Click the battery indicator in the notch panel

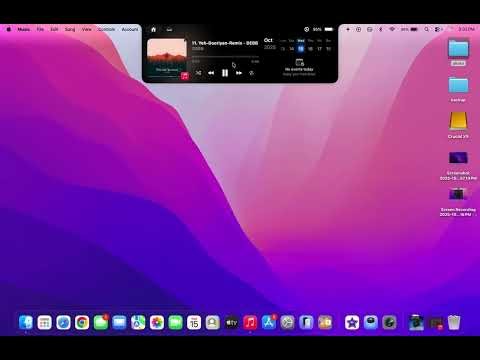(329, 29)
